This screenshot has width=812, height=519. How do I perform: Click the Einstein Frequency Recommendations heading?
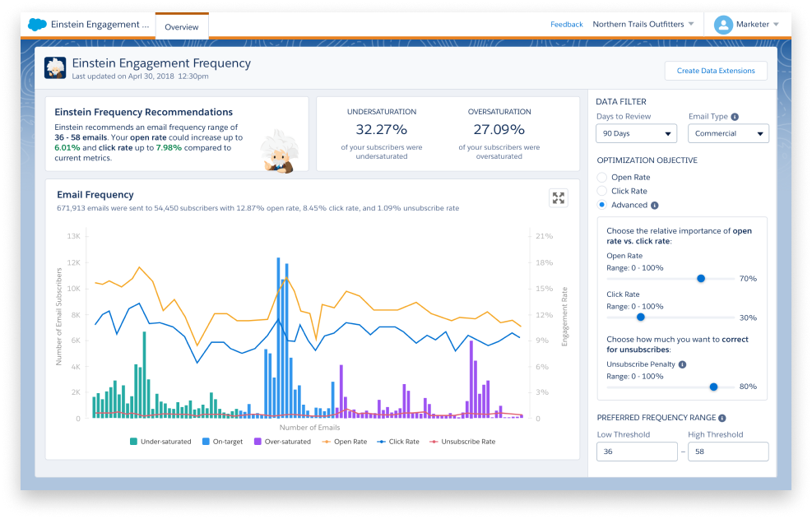click(143, 113)
